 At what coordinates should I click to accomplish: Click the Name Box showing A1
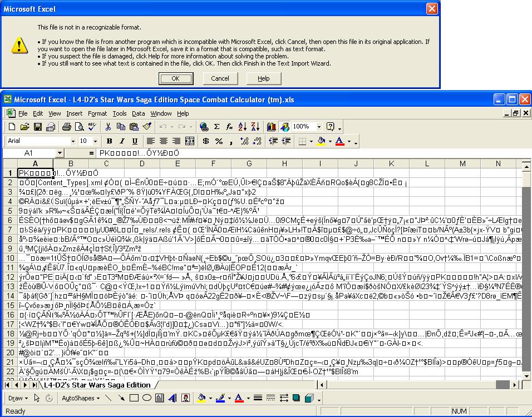(x=29, y=153)
